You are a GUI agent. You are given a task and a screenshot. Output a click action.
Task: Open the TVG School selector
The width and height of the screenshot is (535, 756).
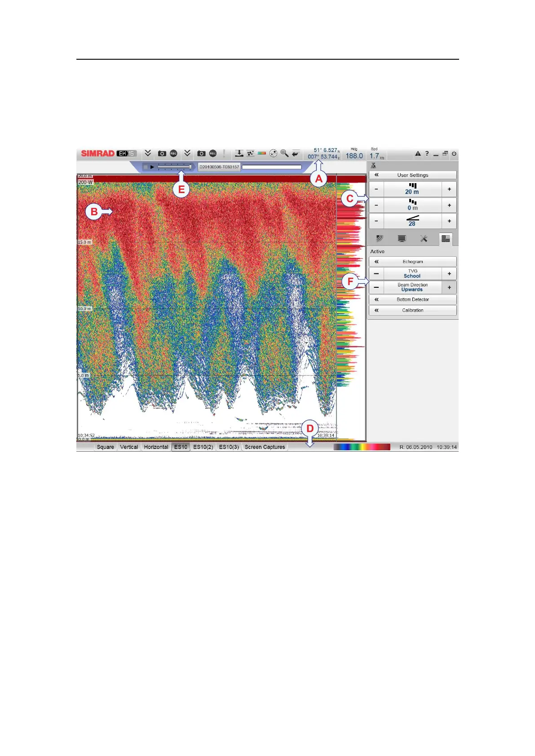click(412, 274)
